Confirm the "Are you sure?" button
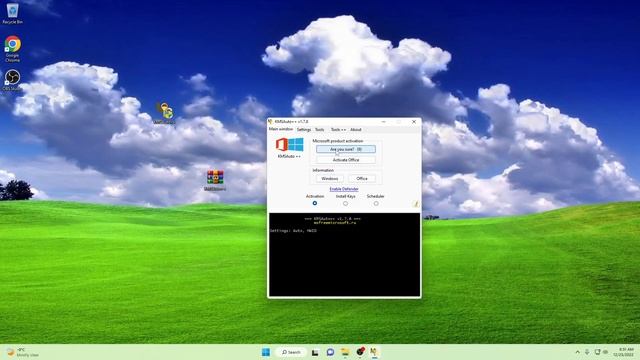 tap(346, 149)
